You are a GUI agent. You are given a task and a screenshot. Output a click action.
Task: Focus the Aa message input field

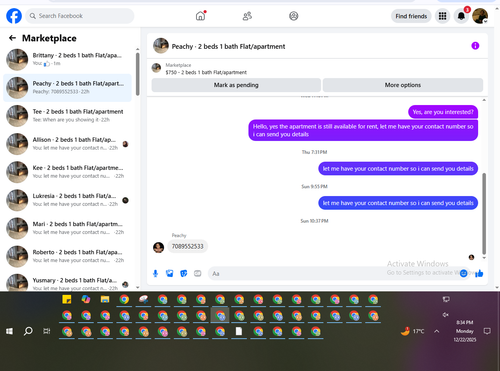click(x=333, y=274)
